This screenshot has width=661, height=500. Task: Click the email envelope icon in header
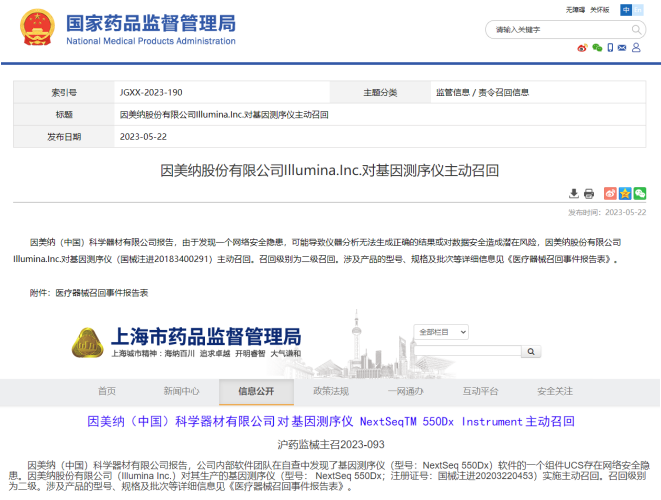623,47
